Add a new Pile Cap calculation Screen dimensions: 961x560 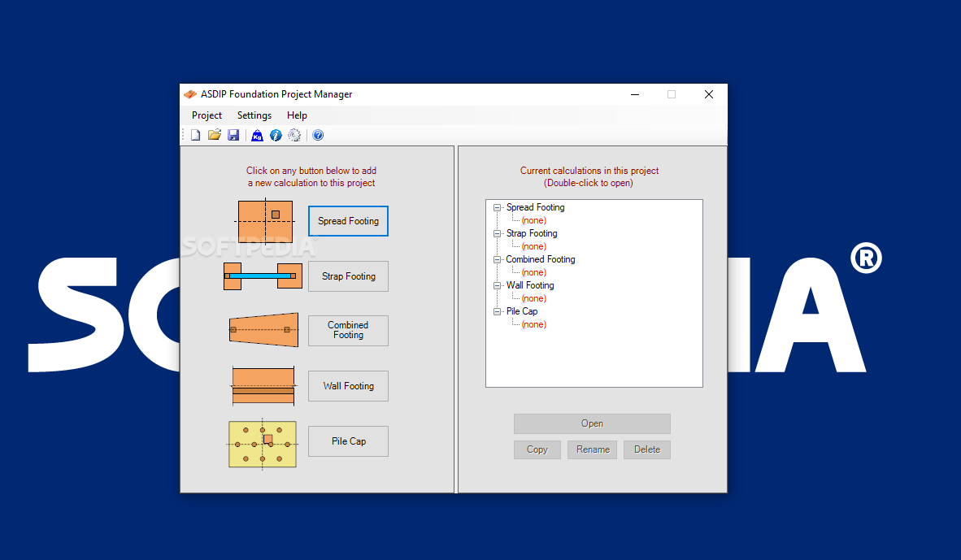pyautogui.click(x=348, y=441)
